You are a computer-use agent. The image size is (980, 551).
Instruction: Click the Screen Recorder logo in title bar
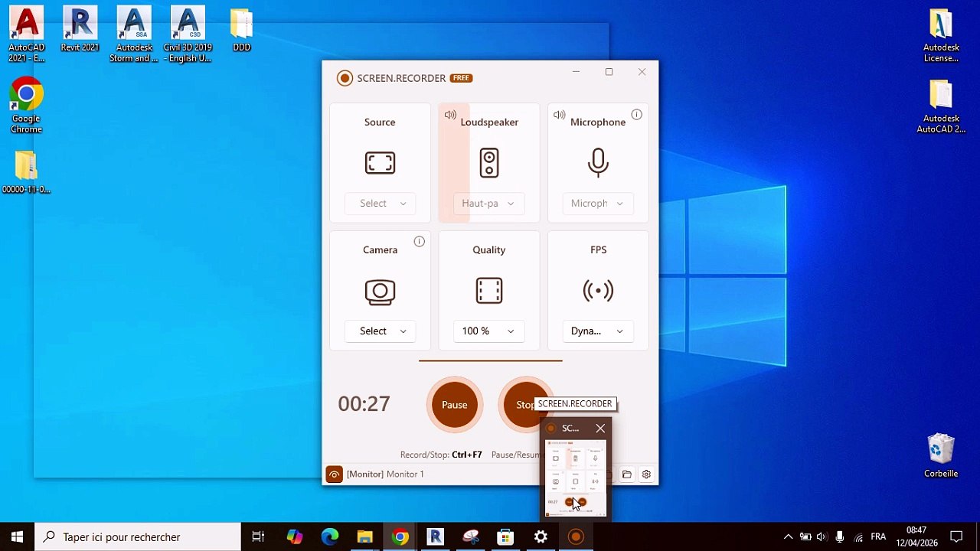345,78
